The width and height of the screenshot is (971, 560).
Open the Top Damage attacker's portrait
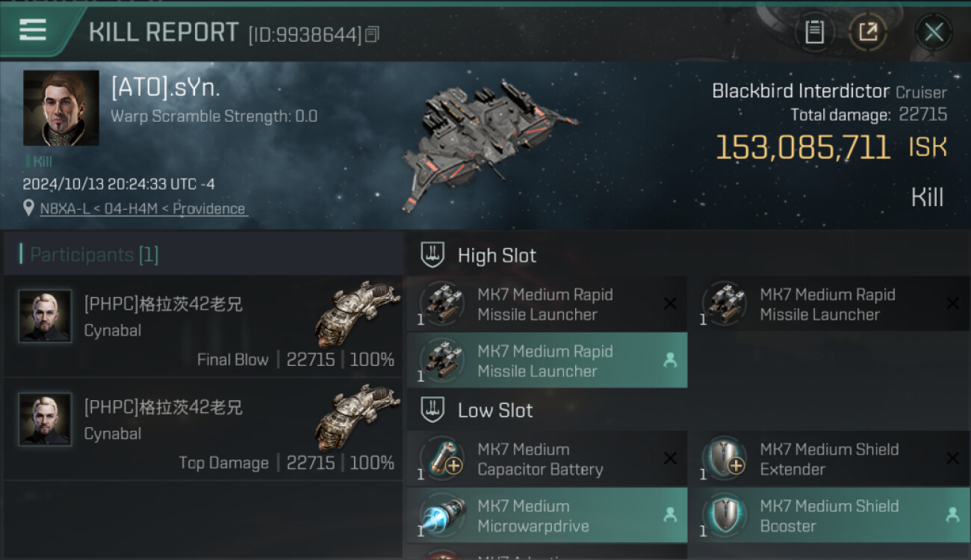point(46,419)
